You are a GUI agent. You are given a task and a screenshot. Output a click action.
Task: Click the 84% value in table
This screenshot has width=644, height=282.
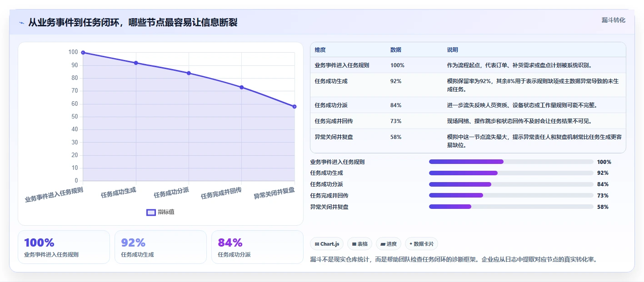click(396, 105)
